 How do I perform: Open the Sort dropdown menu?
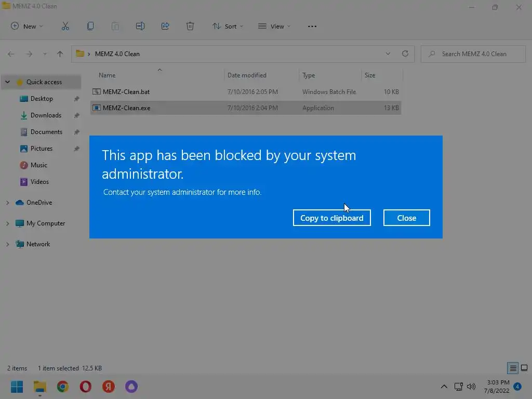click(228, 26)
